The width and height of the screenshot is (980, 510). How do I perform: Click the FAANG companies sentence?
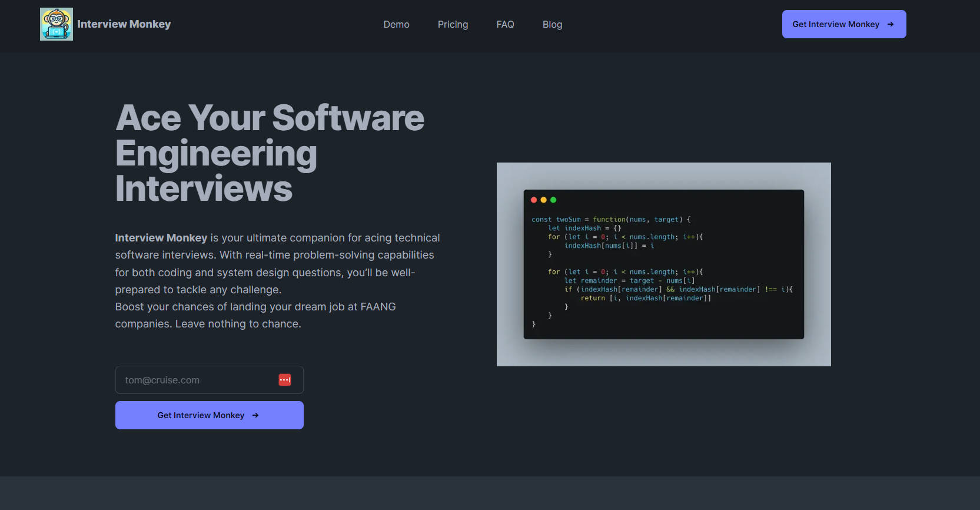point(255,315)
